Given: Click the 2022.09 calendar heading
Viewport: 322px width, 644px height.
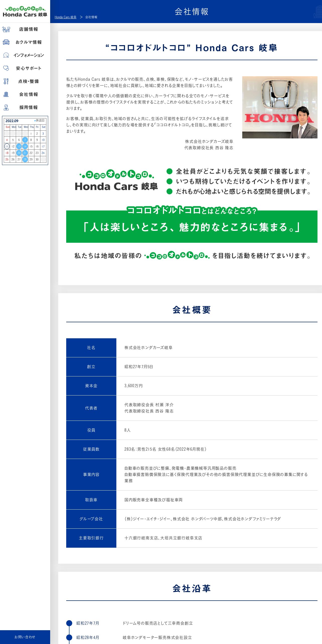Looking at the screenshot, I should (12, 121).
